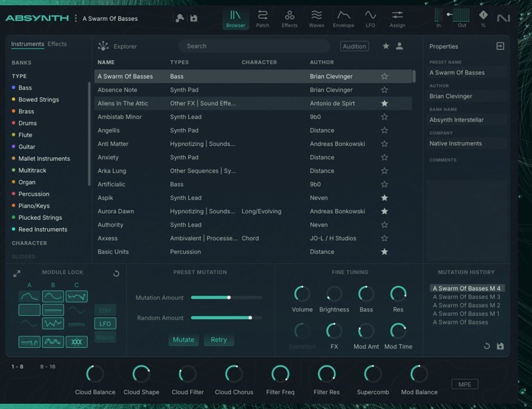Open the Effects view in top toolbar
532x409 pixels.
pyautogui.click(x=289, y=19)
